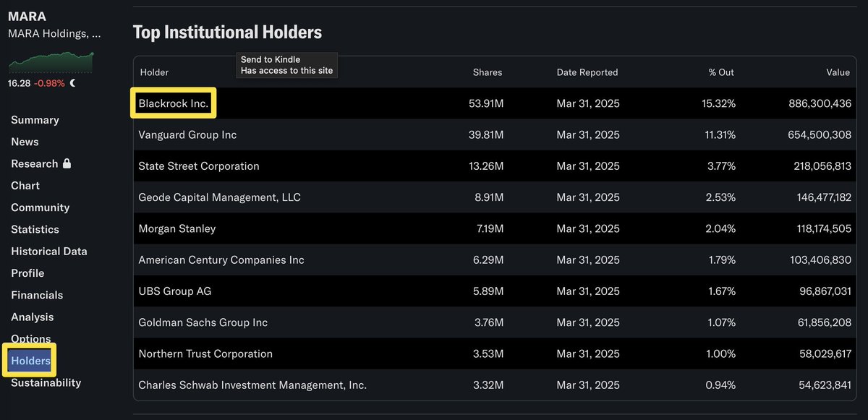Click the moon after-hours icon beside -0.98%
The width and height of the screenshot is (868, 420).
point(72,83)
